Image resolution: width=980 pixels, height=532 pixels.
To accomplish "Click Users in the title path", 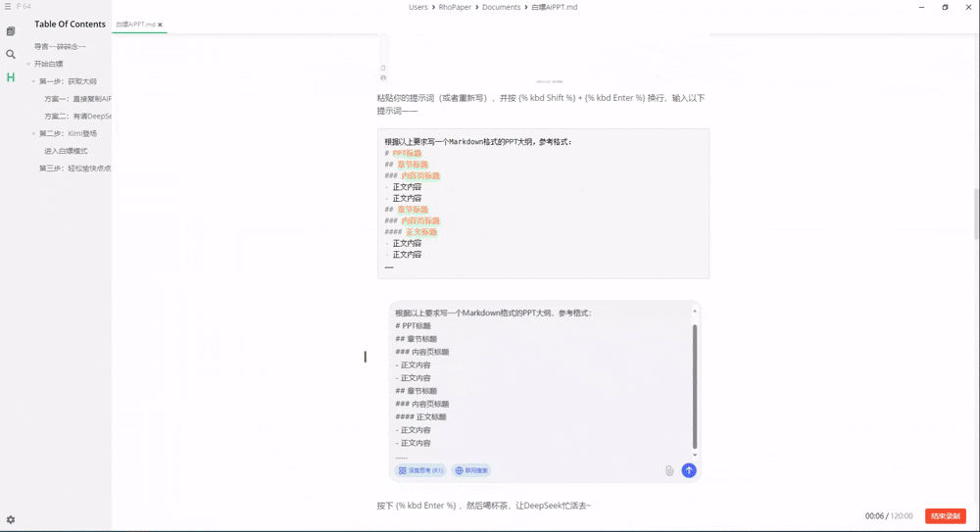I will [418, 7].
